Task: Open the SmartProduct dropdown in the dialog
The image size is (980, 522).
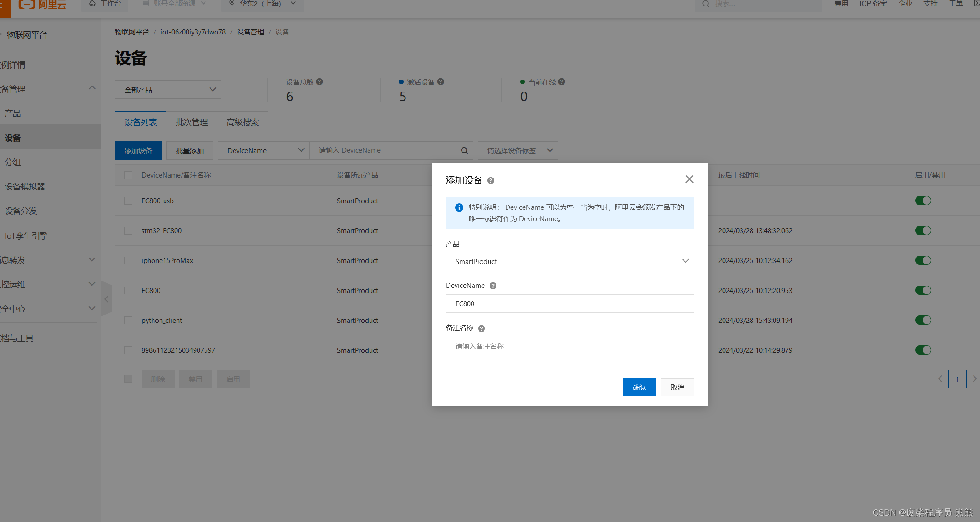Action: click(x=570, y=261)
